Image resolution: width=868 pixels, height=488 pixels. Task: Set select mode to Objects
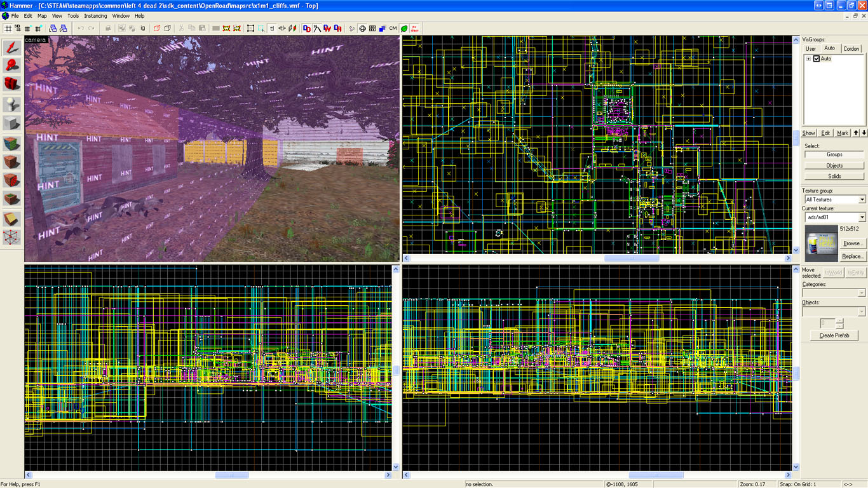point(834,165)
